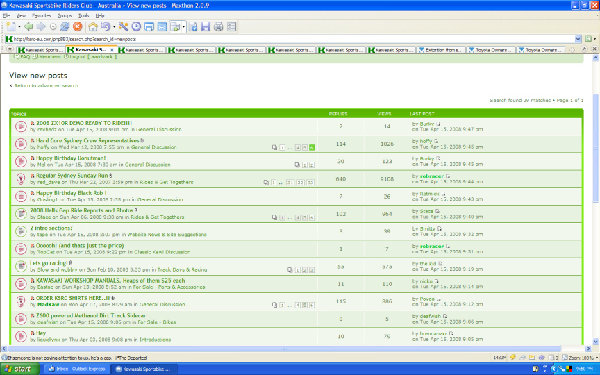Go to Home page via house icon

point(93,26)
